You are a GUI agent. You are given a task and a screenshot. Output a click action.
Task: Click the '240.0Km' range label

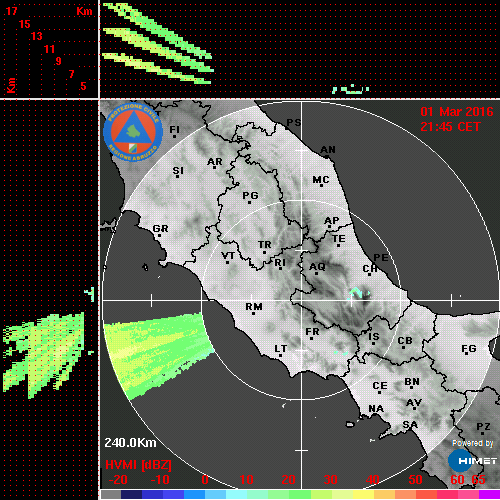(130, 443)
